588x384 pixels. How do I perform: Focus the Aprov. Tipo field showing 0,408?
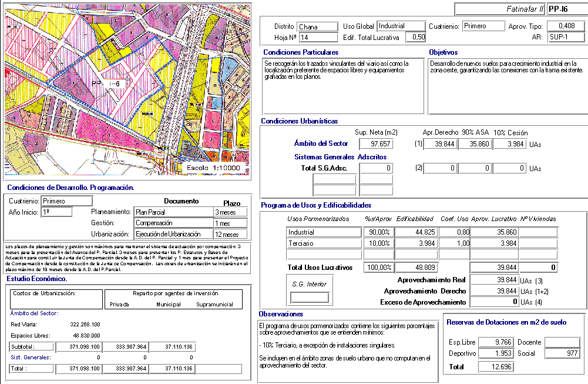point(566,26)
